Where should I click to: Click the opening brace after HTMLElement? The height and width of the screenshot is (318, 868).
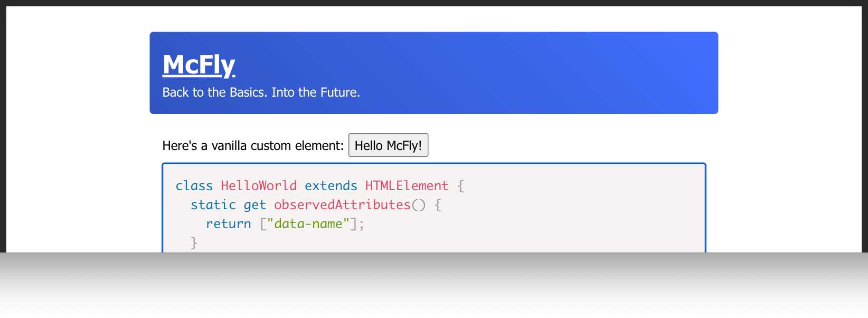(x=461, y=186)
